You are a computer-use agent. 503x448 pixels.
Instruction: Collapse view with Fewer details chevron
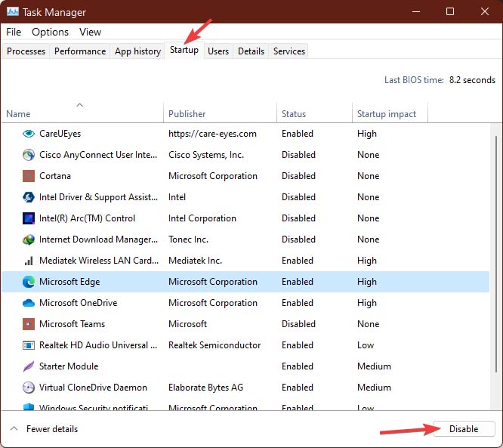coord(14,429)
